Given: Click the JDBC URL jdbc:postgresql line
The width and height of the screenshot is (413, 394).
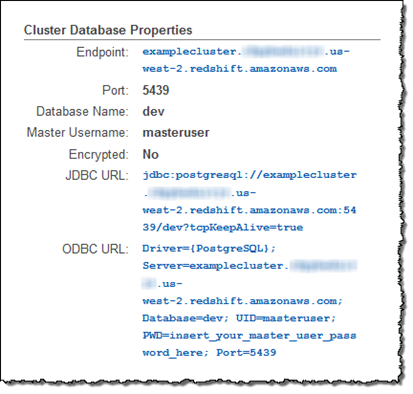Looking at the screenshot, I should point(249,175).
